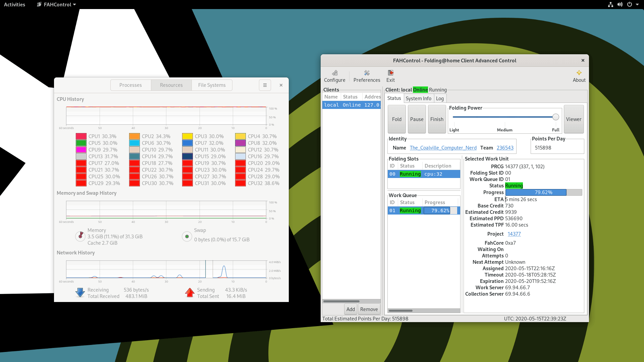Open Preferences in FAHControl toolbar
Viewport: 644px width, 362px height.
click(367, 76)
